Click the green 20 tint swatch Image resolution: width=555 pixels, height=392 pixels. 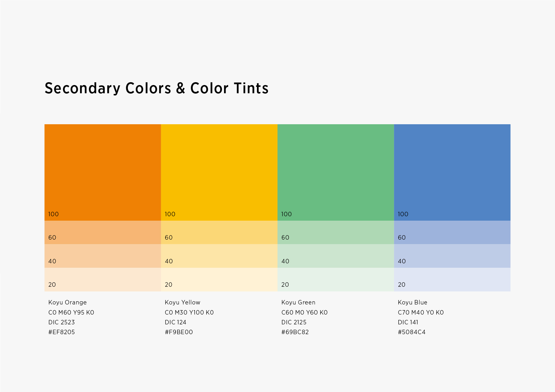coord(335,279)
